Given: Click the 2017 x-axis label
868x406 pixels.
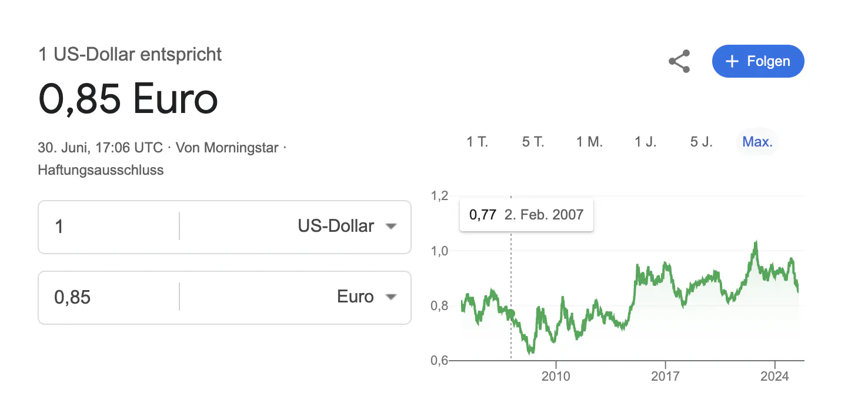Looking at the screenshot, I should click(665, 376).
